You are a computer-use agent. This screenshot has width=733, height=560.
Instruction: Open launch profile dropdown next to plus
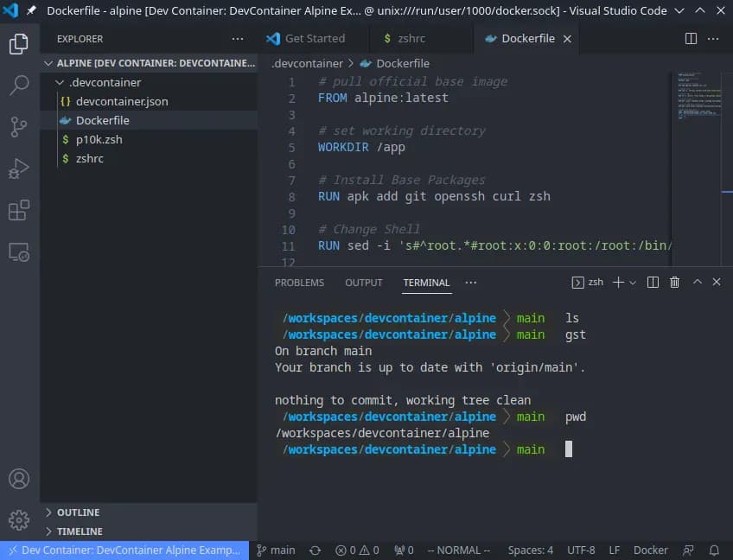(633, 283)
